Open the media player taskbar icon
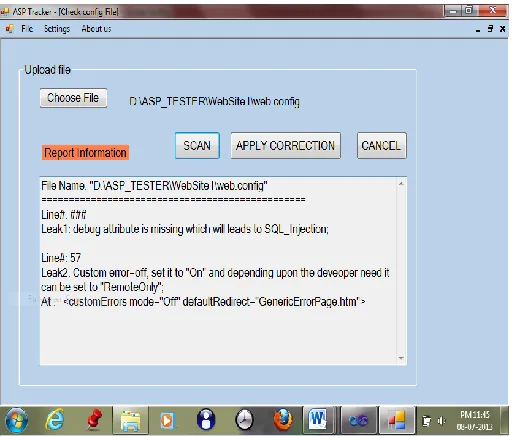512x436 pixels. pyautogui.click(x=167, y=421)
